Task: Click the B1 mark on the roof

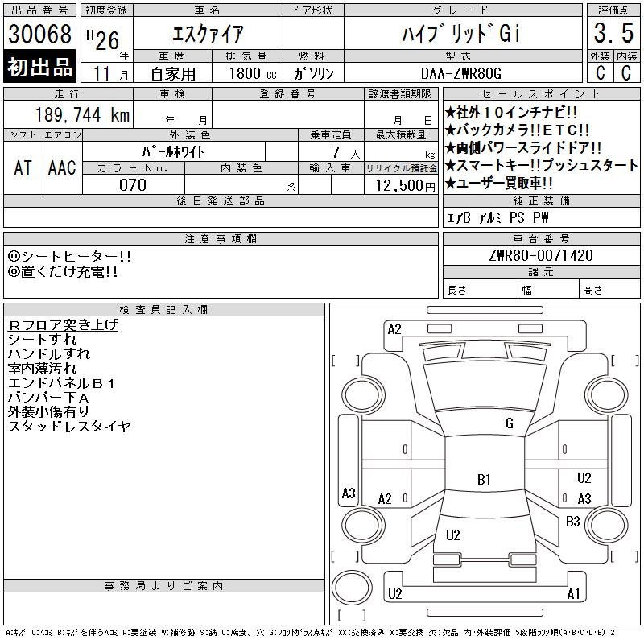Action: (x=484, y=479)
